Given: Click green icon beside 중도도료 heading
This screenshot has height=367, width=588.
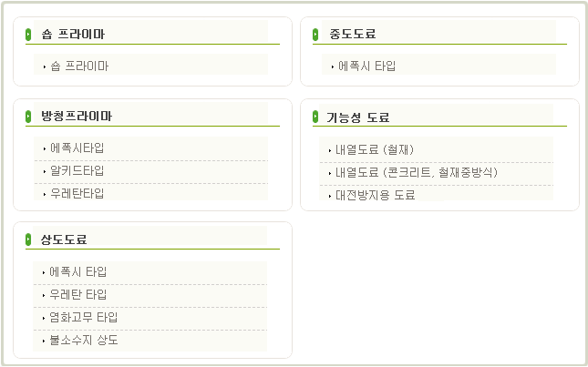Looking at the screenshot, I should (315, 35).
